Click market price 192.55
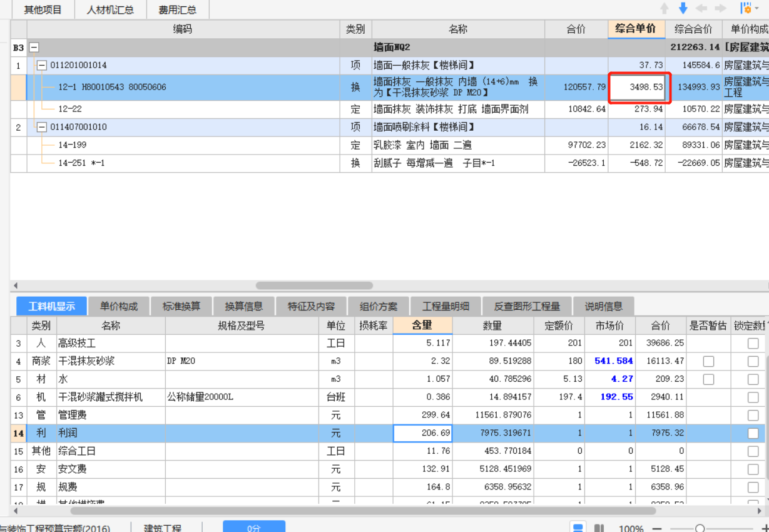This screenshot has height=532, width=769. pyautogui.click(x=616, y=397)
